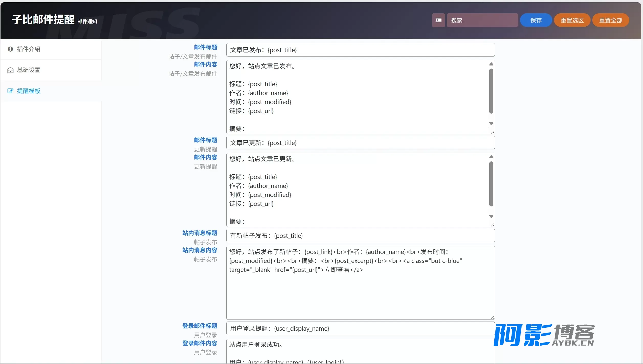The height and width of the screenshot is (364, 643).
Task: Click scroll-down arrow in 文章已发布 textarea
Action: tap(491, 124)
